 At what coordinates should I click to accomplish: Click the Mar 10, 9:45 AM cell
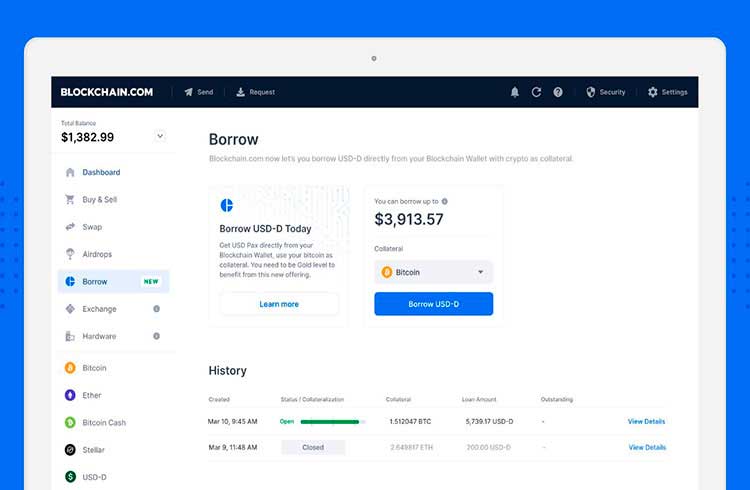point(232,422)
